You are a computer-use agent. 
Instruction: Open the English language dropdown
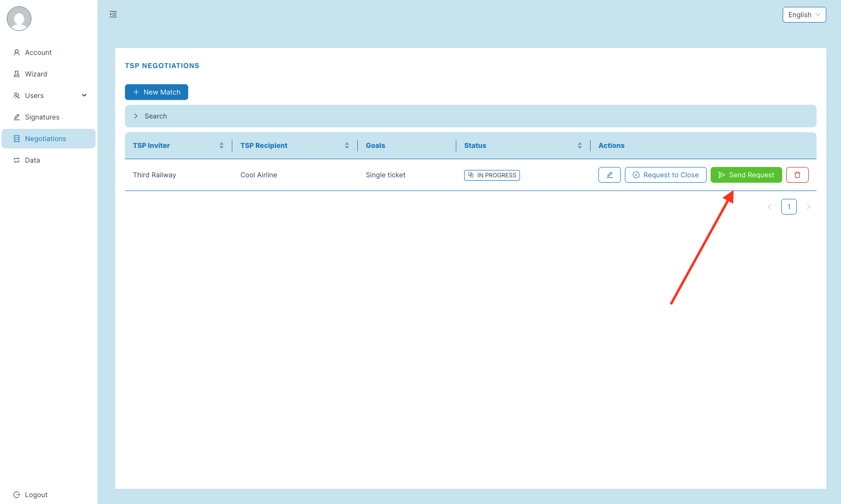pos(804,15)
